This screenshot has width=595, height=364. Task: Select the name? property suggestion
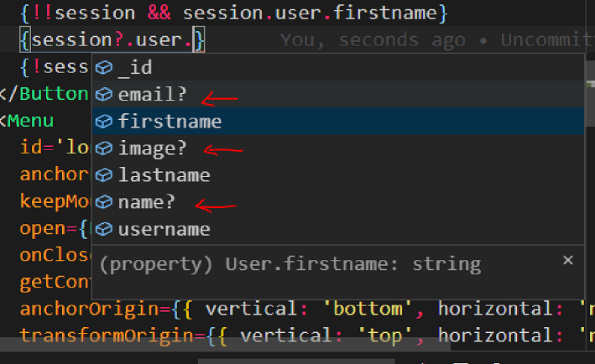337,202
